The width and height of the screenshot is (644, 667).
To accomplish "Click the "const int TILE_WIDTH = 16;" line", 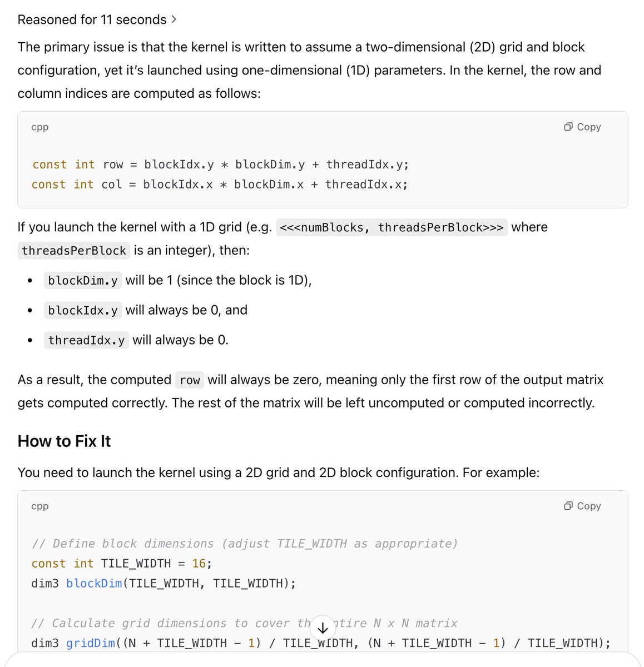I will coord(122,564).
